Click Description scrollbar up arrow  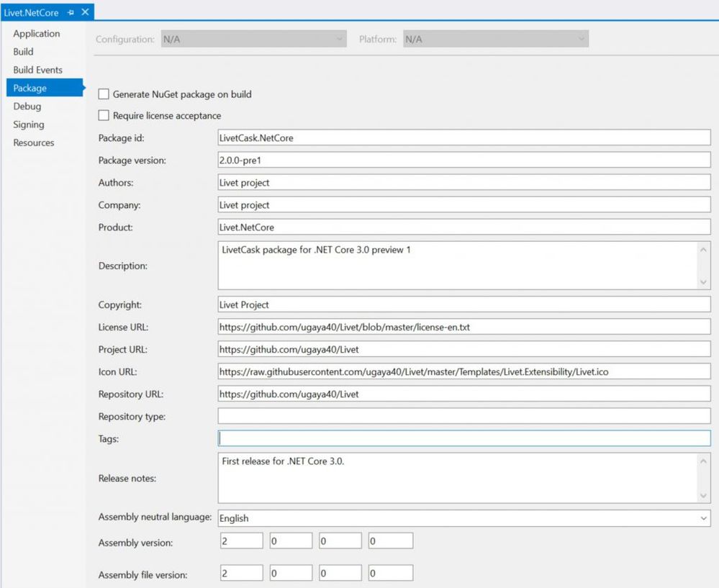click(703, 250)
